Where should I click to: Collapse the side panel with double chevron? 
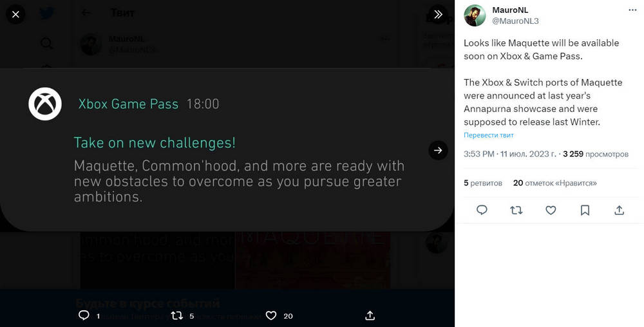[x=438, y=14]
